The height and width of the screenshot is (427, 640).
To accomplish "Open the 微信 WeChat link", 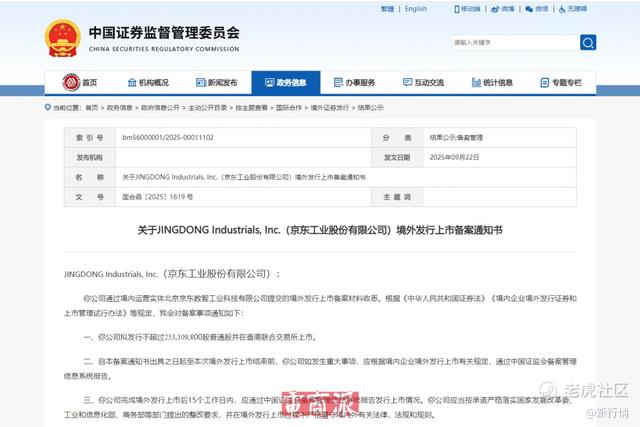I will (x=537, y=9).
